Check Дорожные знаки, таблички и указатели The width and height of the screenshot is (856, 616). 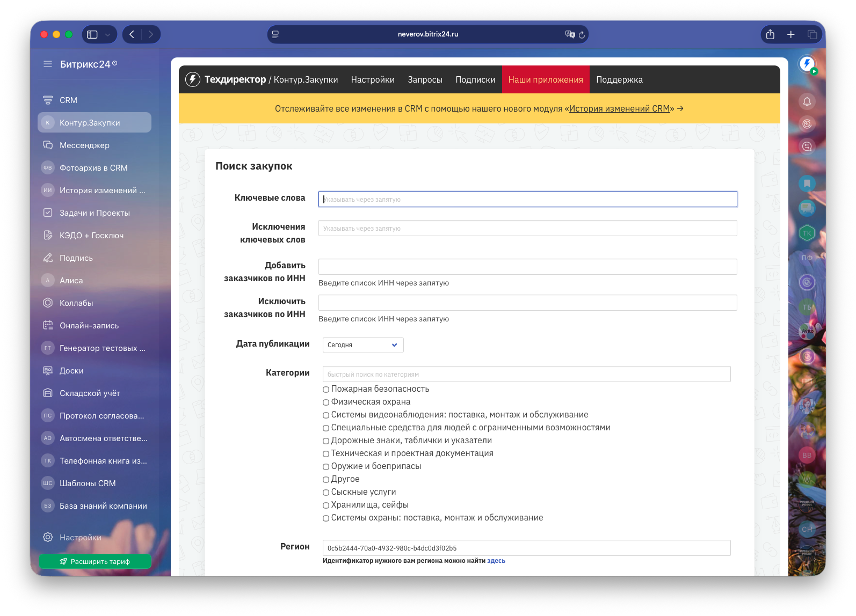pyautogui.click(x=326, y=441)
